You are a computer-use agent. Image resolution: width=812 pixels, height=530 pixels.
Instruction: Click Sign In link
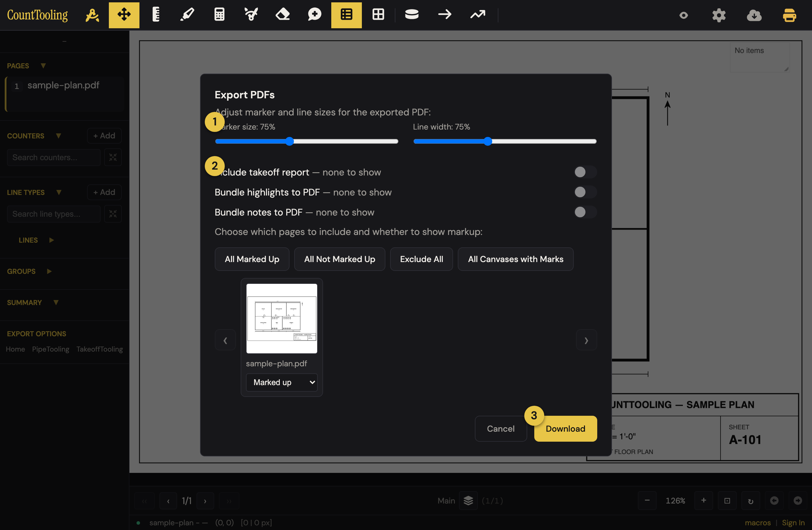tap(793, 522)
